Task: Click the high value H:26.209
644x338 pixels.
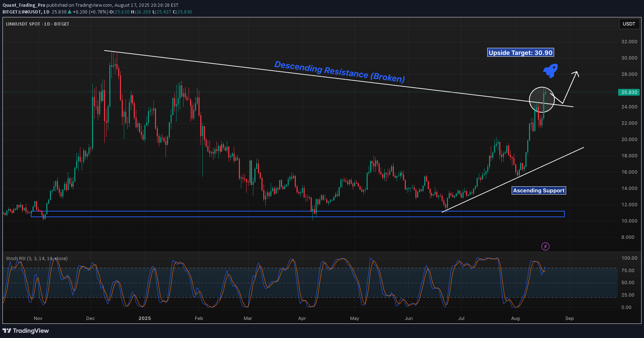Action: [141, 12]
